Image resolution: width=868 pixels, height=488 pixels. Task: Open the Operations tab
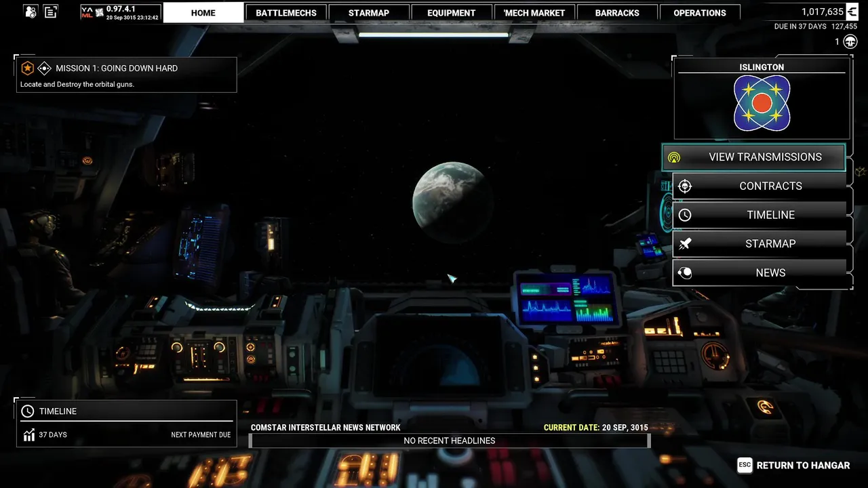(x=700, y=12)
